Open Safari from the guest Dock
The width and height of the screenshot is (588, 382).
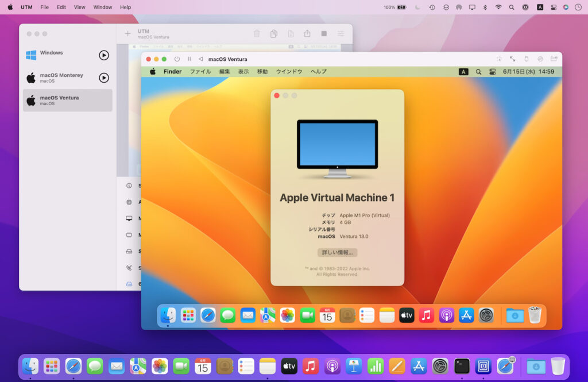(208, 315)
